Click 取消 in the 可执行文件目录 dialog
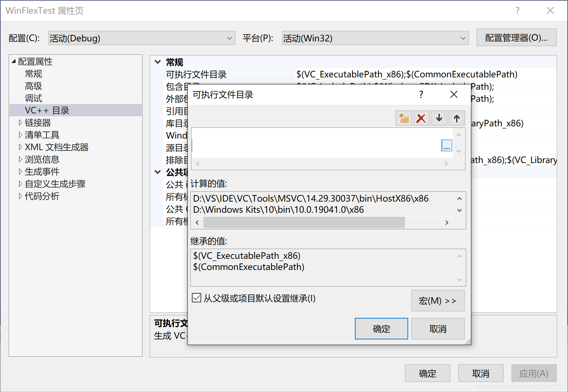Viewport: 568px width, 392px height. tap(438, 329)
